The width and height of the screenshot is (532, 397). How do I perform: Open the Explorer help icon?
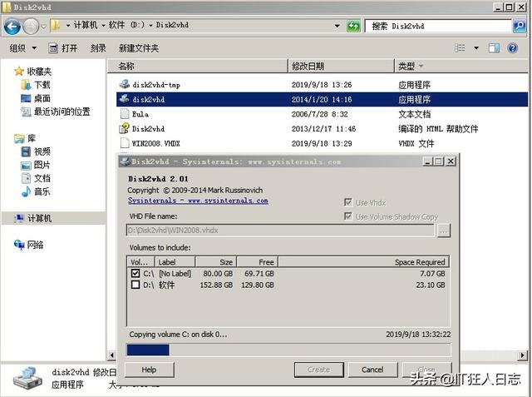[x=512, y=48]
